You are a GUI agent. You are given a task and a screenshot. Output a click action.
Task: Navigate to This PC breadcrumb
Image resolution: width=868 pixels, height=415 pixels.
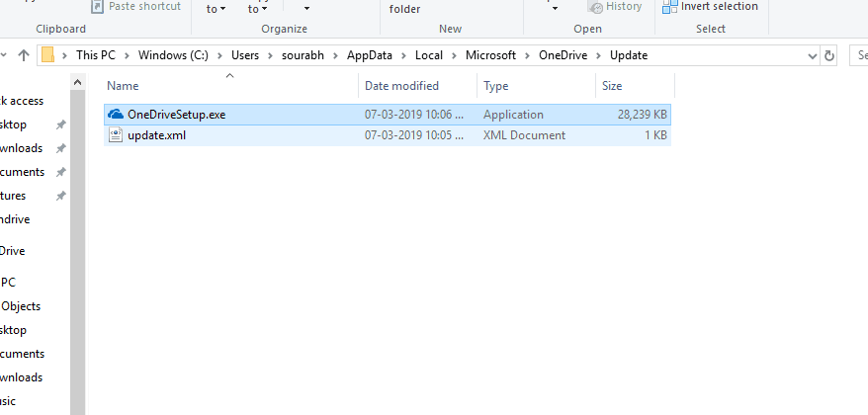96,55
